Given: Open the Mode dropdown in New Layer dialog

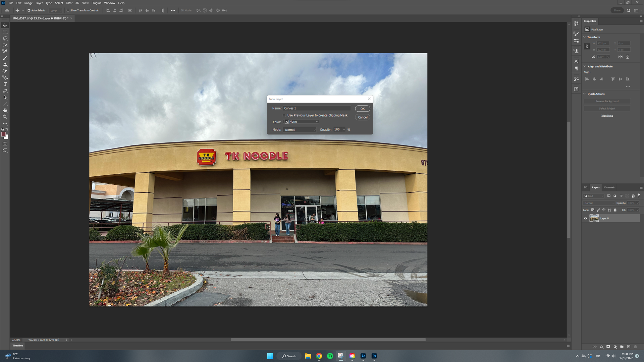Looking at the screenshot, I should (x=300, y=130).
